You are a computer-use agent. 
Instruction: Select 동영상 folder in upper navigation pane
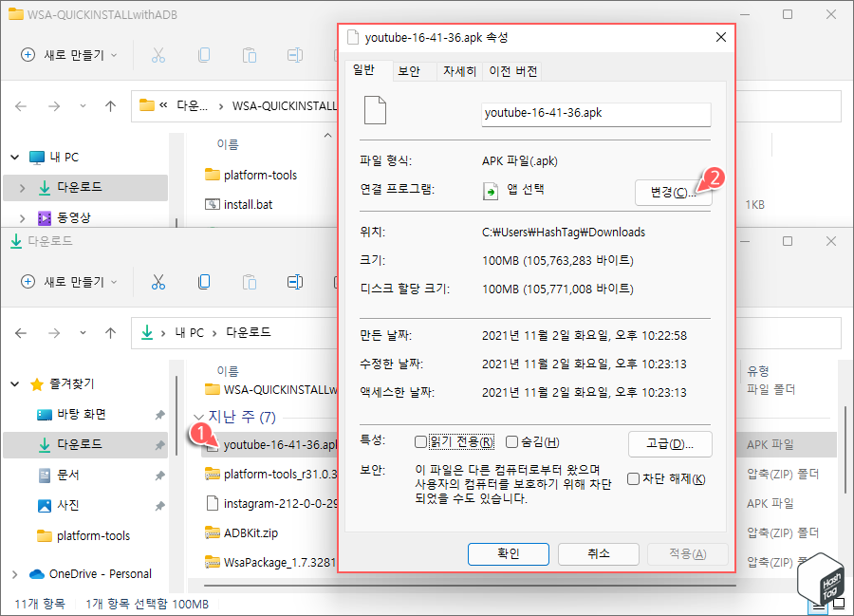coord(73,218)
